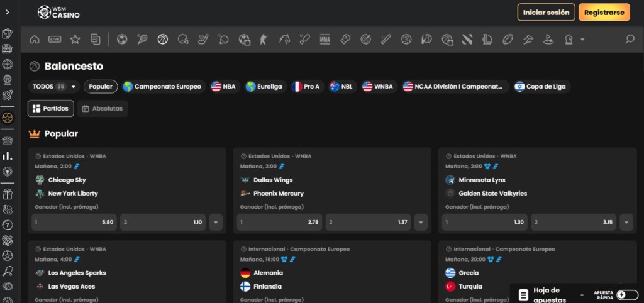Select the League of Legends icon

(x=487, y=40)
